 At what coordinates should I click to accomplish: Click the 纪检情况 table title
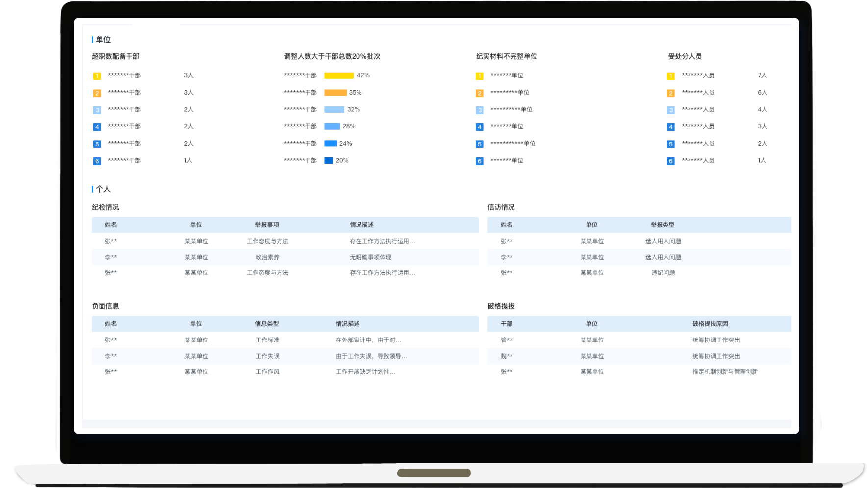point(105,207)
